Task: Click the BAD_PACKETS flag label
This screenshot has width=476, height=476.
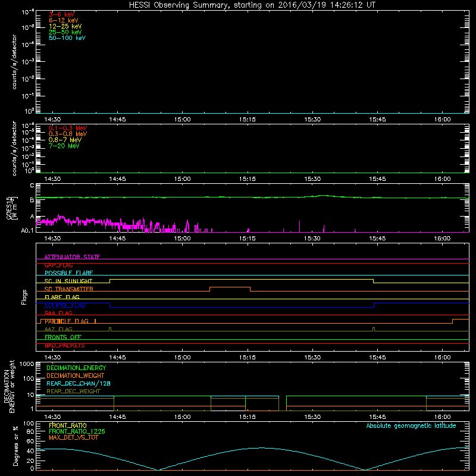Action: tap(65, 346)
